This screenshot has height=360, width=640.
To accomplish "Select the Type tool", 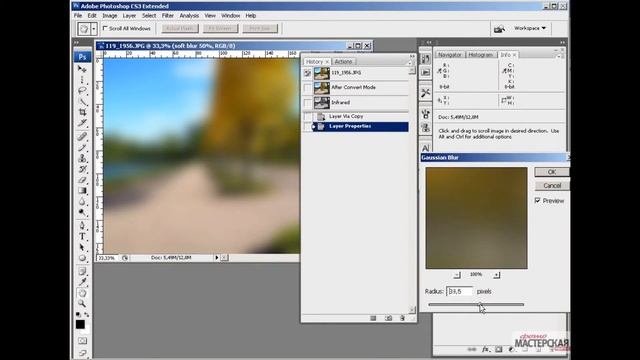I will [x=82, y=237].
